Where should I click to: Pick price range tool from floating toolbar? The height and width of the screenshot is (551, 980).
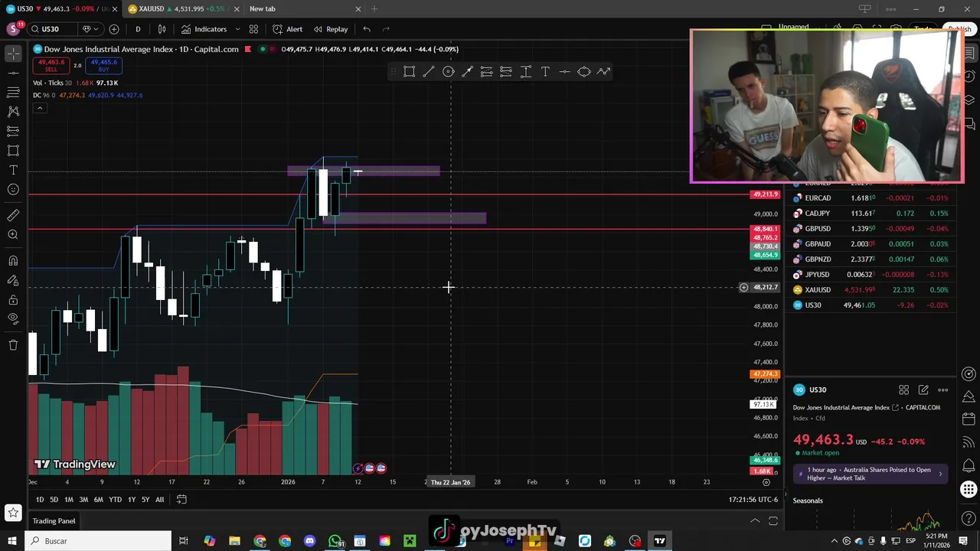[526, 72]
